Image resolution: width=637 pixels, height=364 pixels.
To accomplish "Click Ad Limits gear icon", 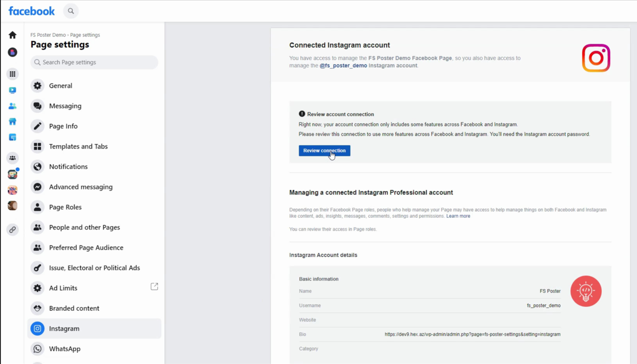I will pyautogui.click(x=37, y=288).
